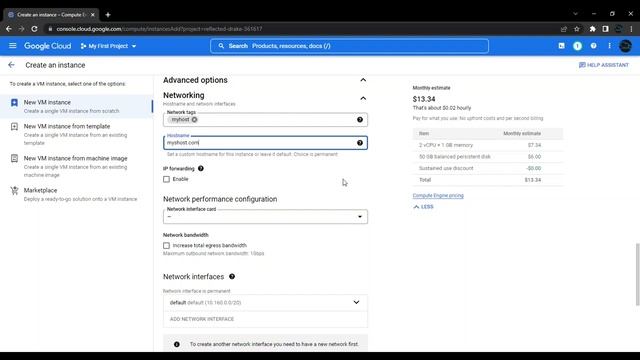The width and height of the screenshot is (640, 360).
Task: Click the info icon in network interface notice
Action: coord(177,344)
